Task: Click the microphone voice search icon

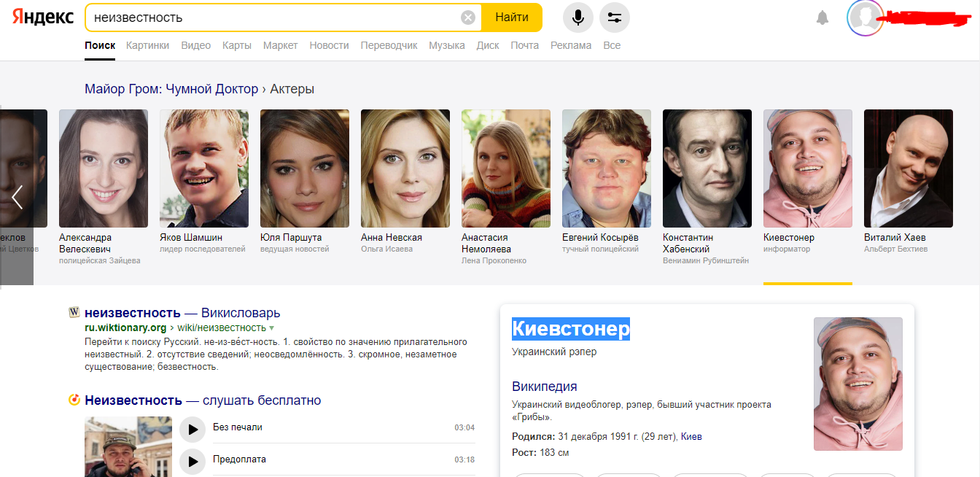Action: (577, 18)
